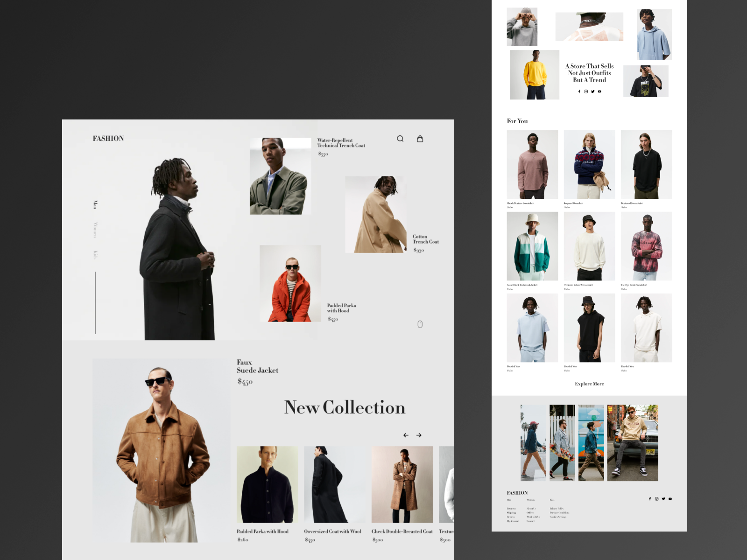Open Facebook from the icons under the tagline
747x560 pixels.
tap(579, 91)
